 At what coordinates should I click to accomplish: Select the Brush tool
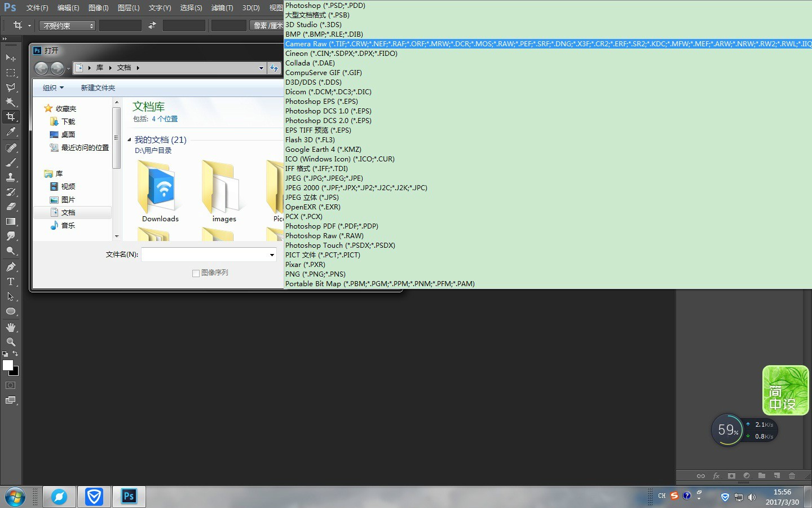(11, 163)
